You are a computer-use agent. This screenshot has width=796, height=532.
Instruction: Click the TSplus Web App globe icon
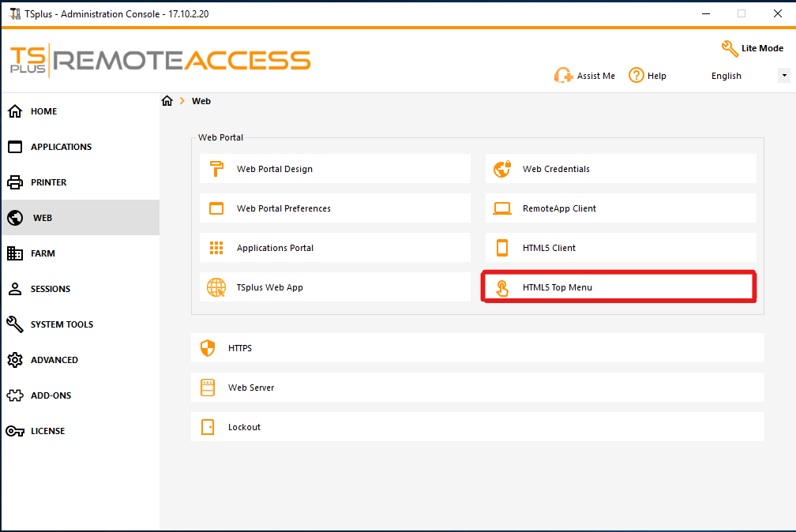(216, 287)
